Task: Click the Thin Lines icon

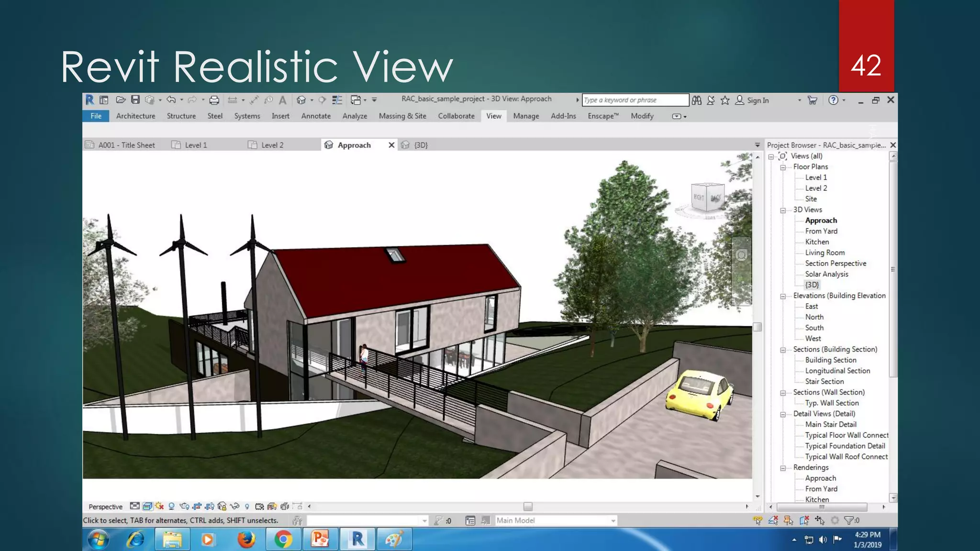Action: (337, 100)
